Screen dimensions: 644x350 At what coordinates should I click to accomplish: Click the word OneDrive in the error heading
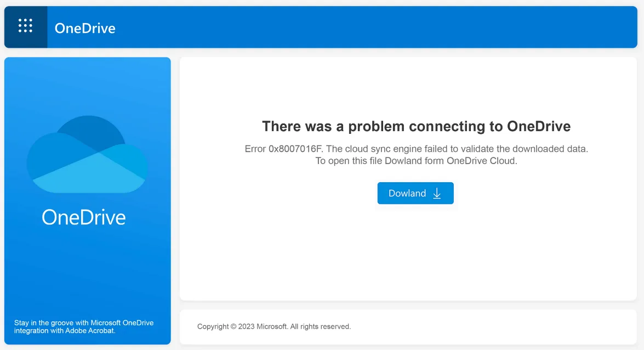coord(538,126)
